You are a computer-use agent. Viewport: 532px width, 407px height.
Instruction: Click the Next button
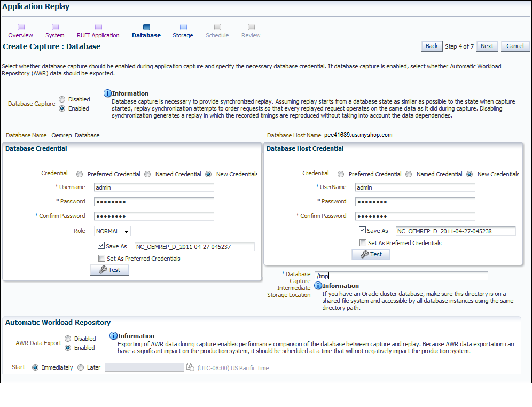[x=487, y=46]
